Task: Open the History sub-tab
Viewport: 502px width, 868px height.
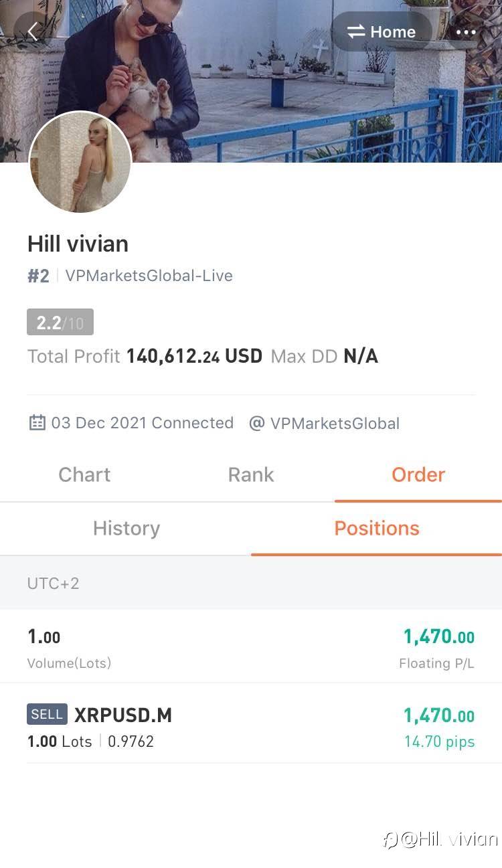Action: click(126, 528)
